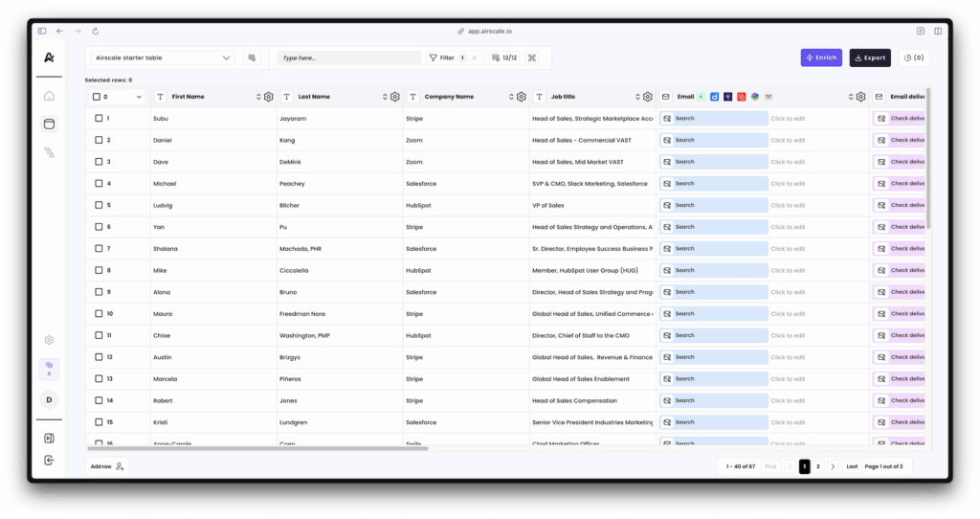Viewport: 980px width, 519px height.
Task: Click the purple Enrich button
Action: (x=821, y=58)
